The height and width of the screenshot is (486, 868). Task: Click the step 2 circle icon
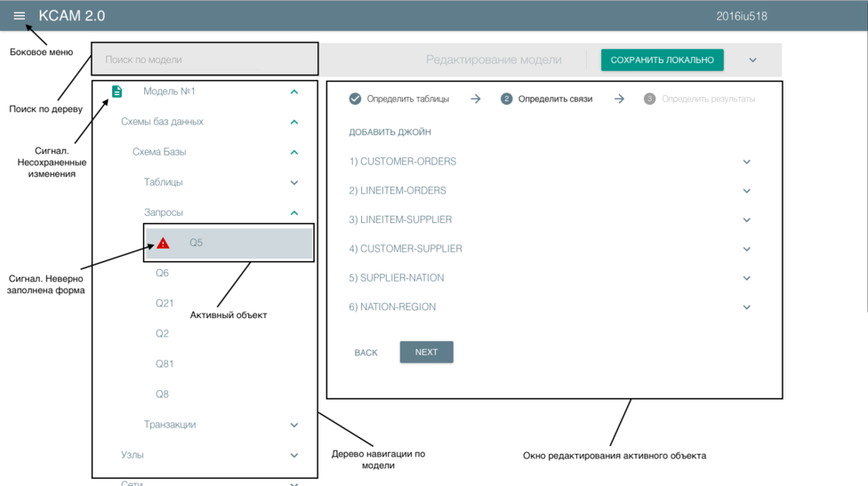point(506,99)
